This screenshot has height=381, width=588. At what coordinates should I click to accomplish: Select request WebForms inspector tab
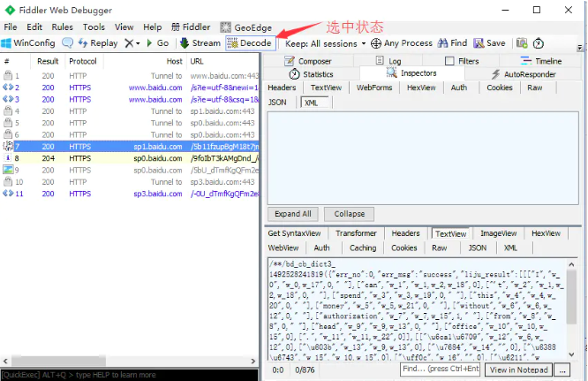pos(374,88)
